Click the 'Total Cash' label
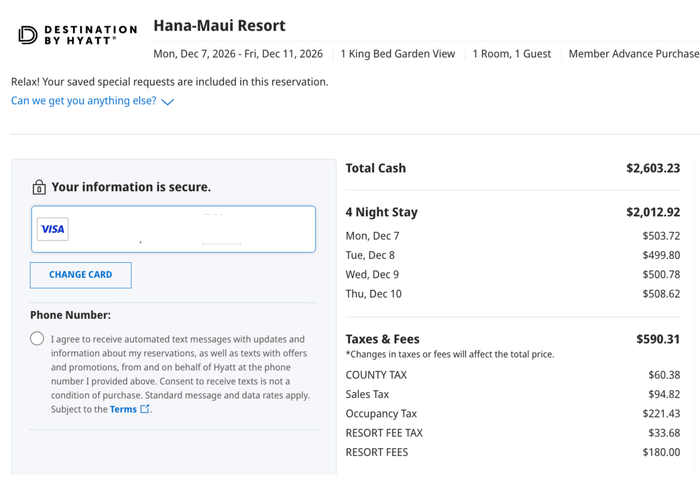The width and height of the screenshot is (700, 483). pyautogui.click(x=375, y=168)
